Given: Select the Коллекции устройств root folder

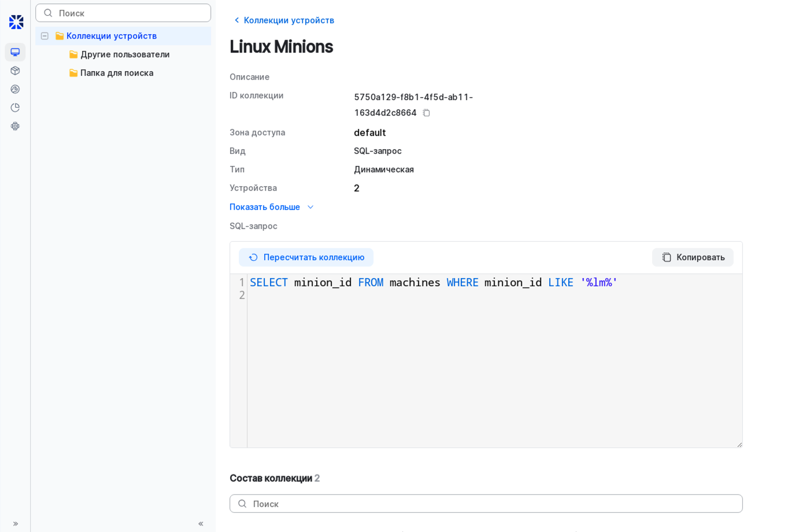Looking at the screenshot, I should click(111, 36).
